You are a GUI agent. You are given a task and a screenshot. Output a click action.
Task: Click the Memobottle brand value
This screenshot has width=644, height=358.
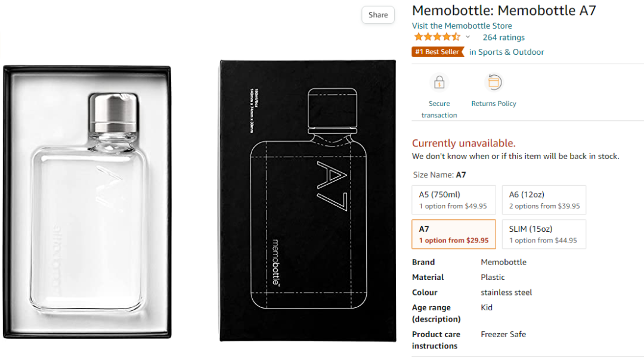coord(503,262)
